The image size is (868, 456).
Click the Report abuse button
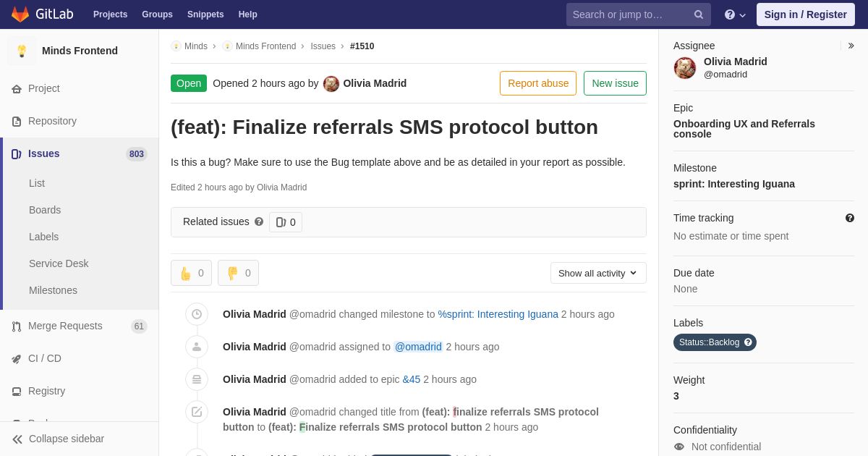coord(538,83)
